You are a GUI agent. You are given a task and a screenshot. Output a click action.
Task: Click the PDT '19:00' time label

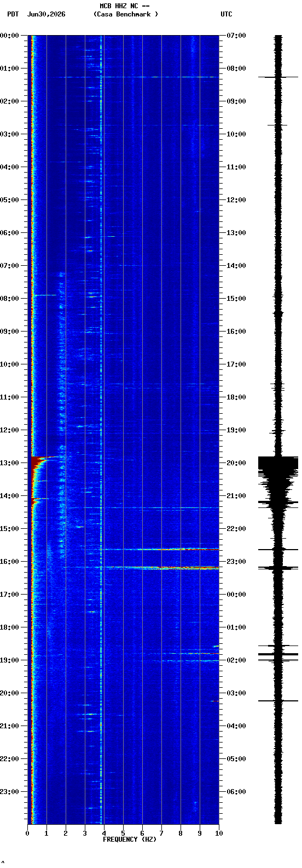coord(9,660)
